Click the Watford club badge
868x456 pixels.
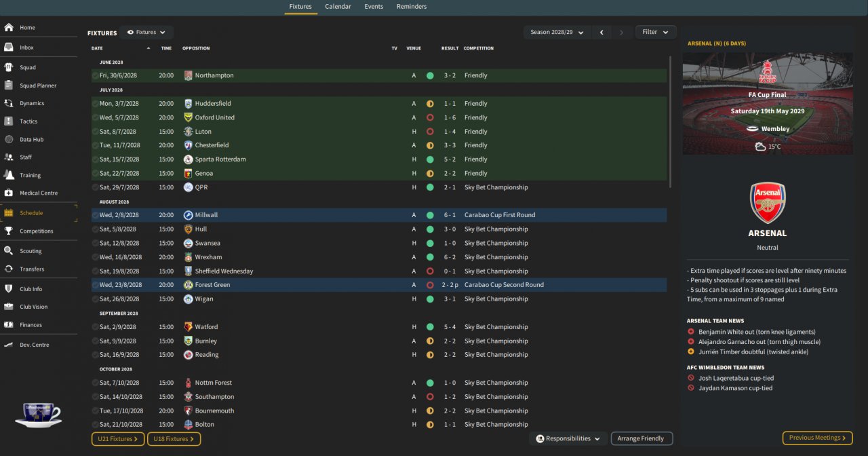coord(189,327)
